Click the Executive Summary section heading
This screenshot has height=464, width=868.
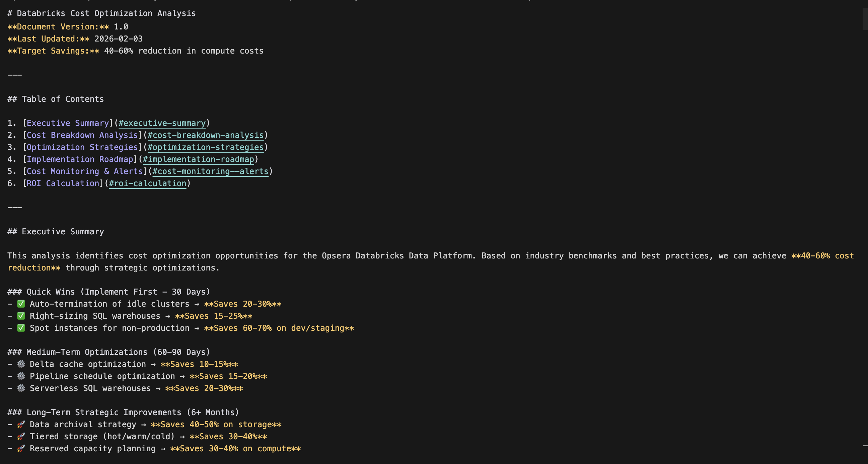pos(63,232)
